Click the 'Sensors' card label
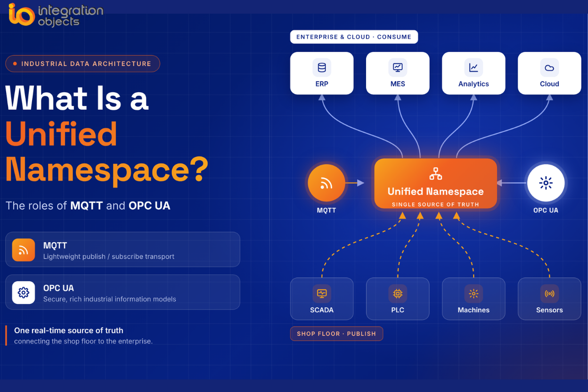588x392 pixels. (x=549, y=310)
